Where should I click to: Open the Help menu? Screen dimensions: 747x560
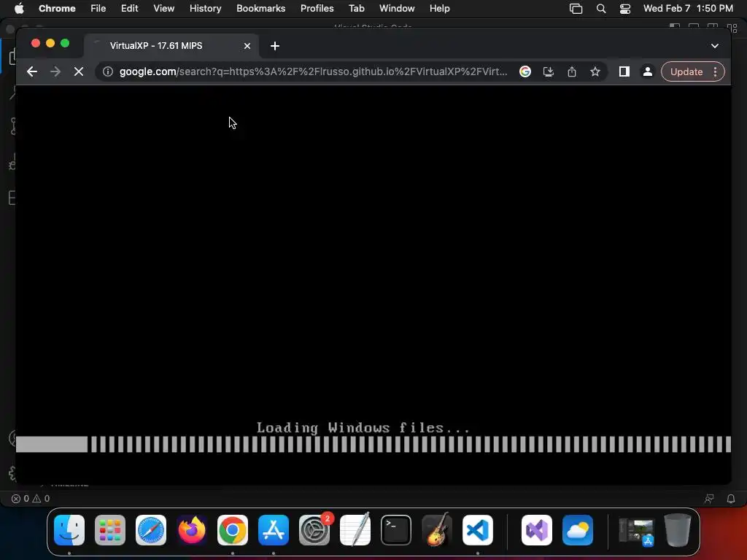tap(439, 8)
